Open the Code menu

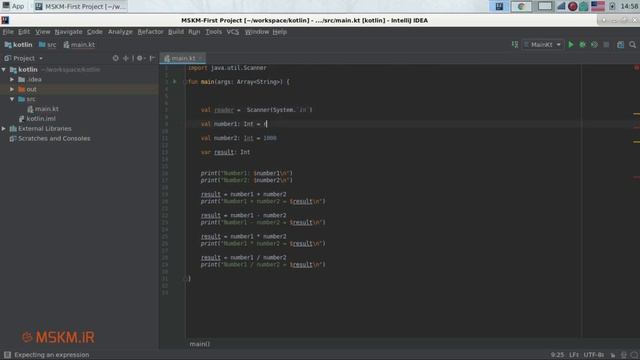tap(95, 32)
